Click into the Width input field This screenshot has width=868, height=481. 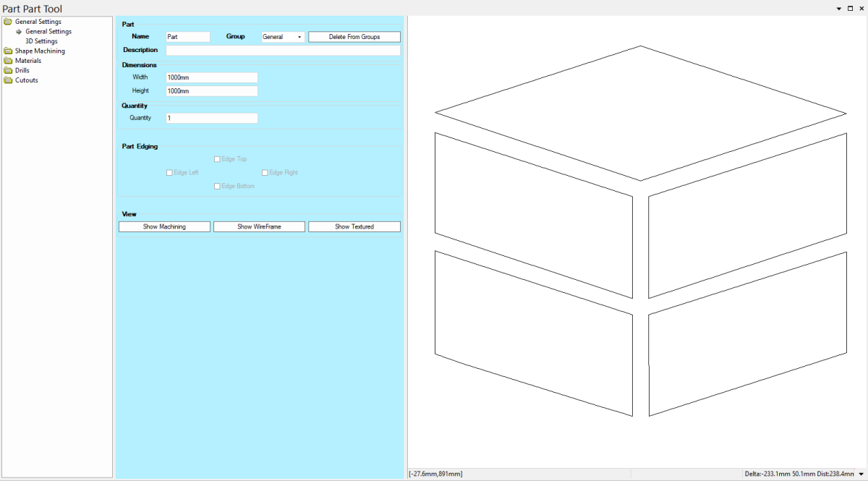click(x=211, y=77)
